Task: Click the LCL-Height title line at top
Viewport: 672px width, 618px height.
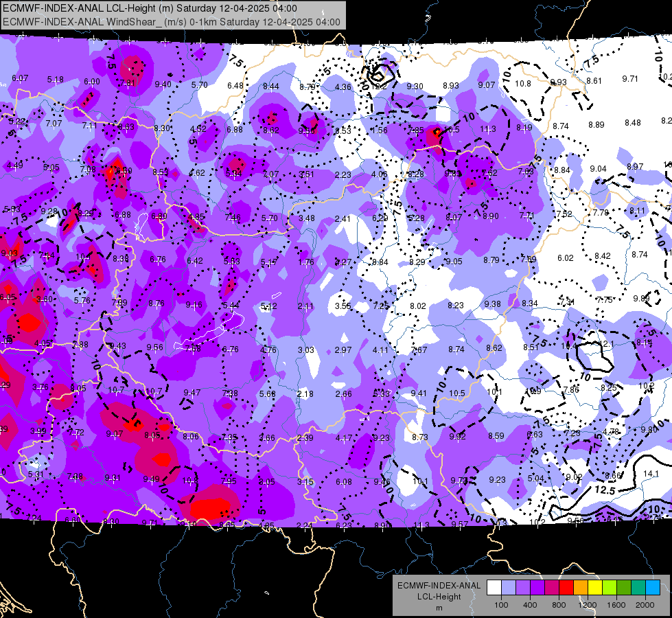Action: pyautogui.click(x=150, y=8)
